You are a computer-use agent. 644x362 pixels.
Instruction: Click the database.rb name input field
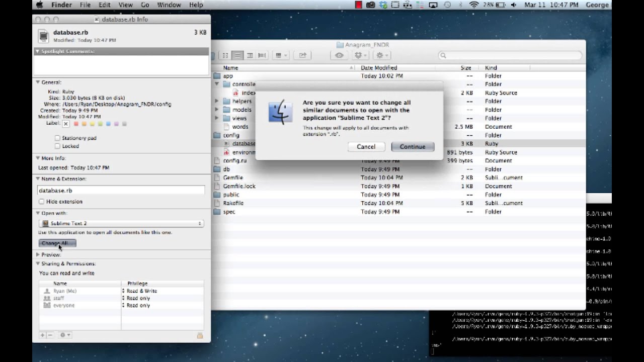121,191
